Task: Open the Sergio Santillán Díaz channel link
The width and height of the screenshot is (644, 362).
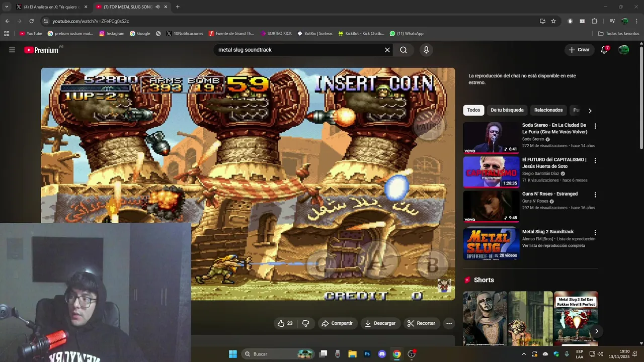Action: (540, 173)
